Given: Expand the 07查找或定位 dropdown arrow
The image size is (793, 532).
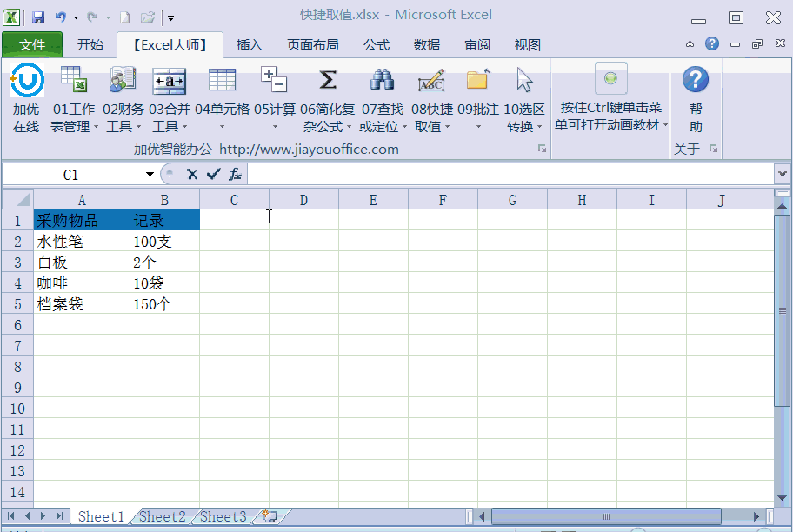Looking at the screenshot, I should pos(404,126).
